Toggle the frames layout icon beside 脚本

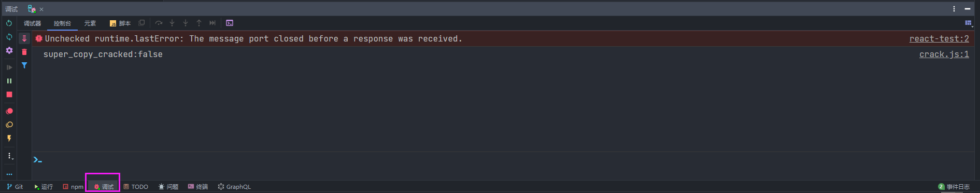tap(141, 23)
